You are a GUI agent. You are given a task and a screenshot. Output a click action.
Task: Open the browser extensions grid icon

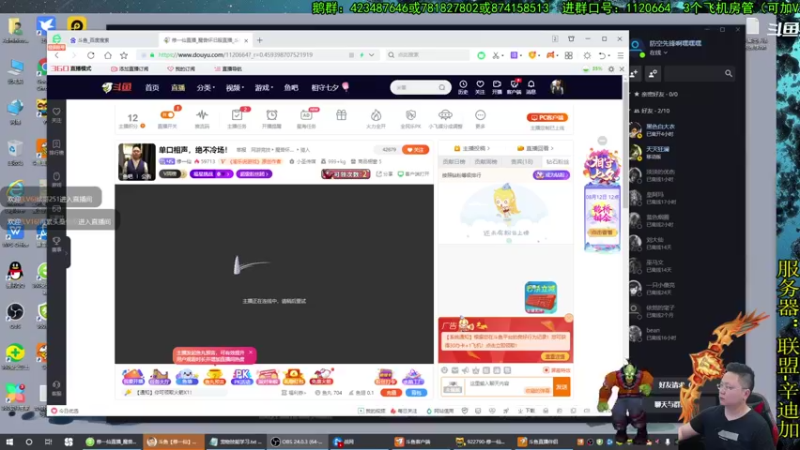pyautogui.click(x=568, y=55)
